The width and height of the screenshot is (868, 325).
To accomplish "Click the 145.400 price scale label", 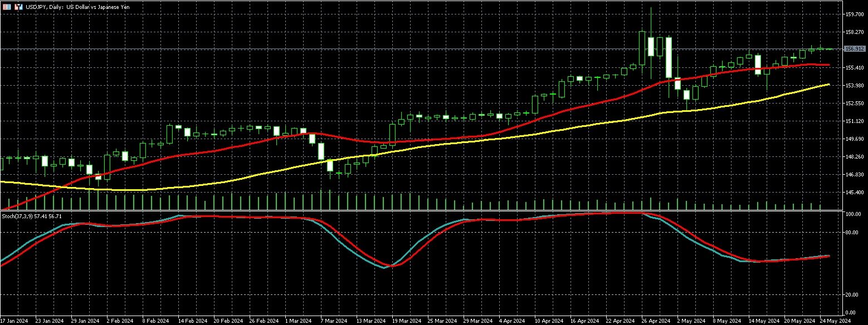I will [855, 192].
